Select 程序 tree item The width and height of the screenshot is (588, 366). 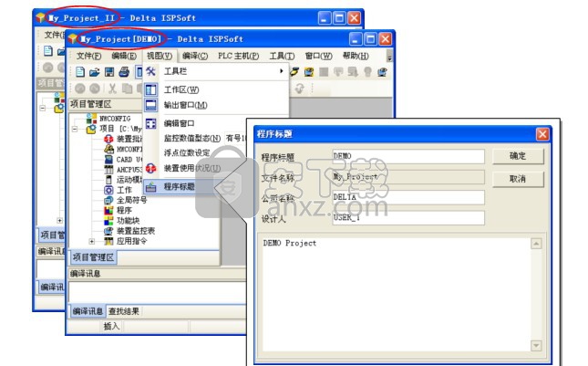pos(124,210)
